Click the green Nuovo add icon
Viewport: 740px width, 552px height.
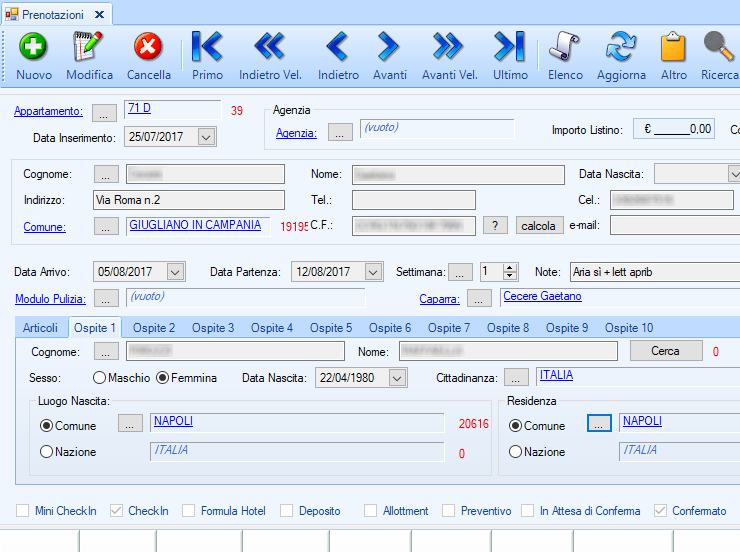click(34, 47)
